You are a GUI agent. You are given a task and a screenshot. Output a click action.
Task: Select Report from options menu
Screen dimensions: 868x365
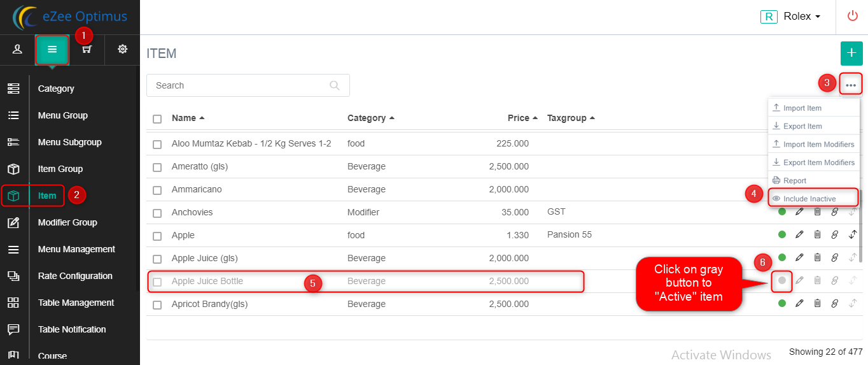click(x=814, y=181)
